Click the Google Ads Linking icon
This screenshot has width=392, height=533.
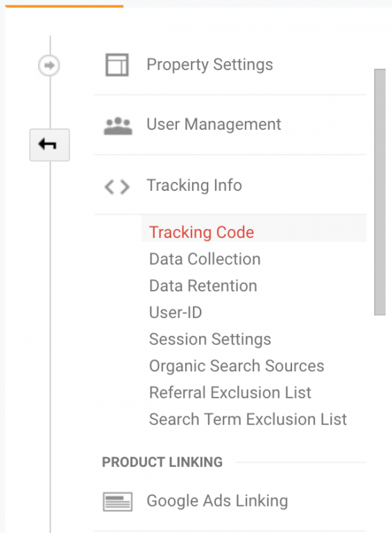tap(117, 502)
